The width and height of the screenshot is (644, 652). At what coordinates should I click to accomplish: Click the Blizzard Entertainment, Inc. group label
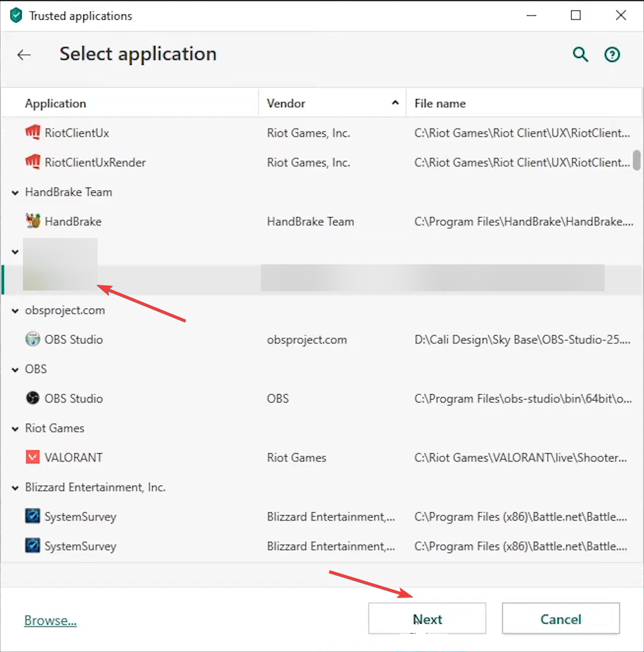[95, 487]
